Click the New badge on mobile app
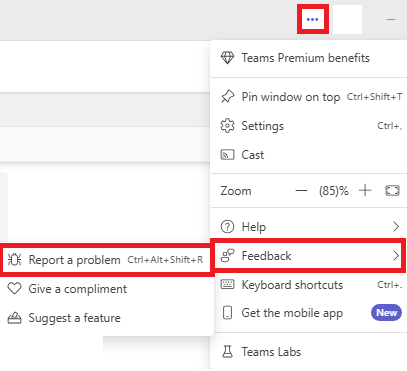Screen dimensions: 407x371 [386, 313]
